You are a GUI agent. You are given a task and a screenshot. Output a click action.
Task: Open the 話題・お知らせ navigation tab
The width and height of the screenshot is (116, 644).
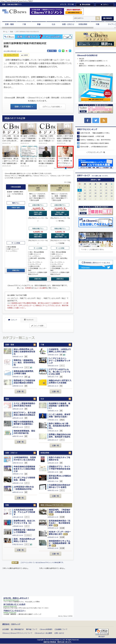coord(68,24)
